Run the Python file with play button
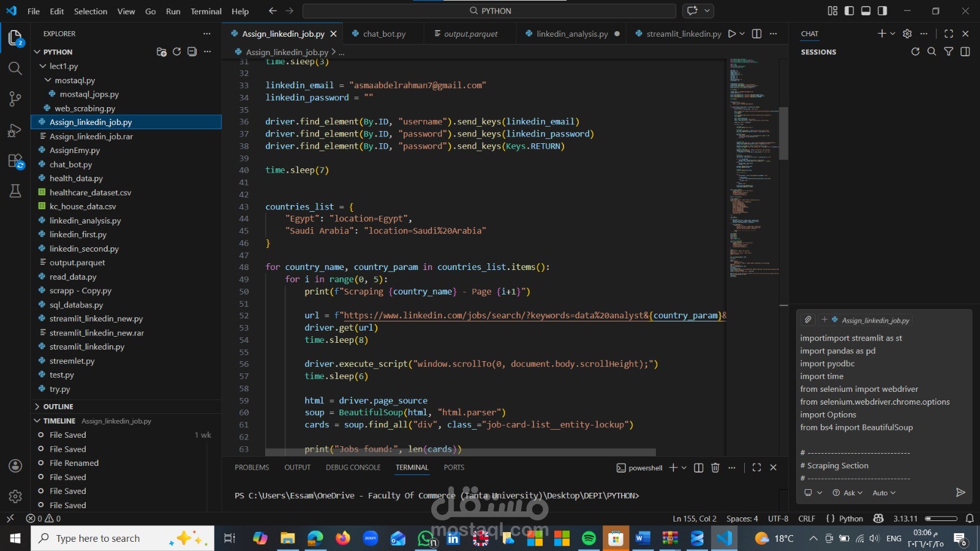This screenshot has height=551, width=980. click(x=731, y=34)
